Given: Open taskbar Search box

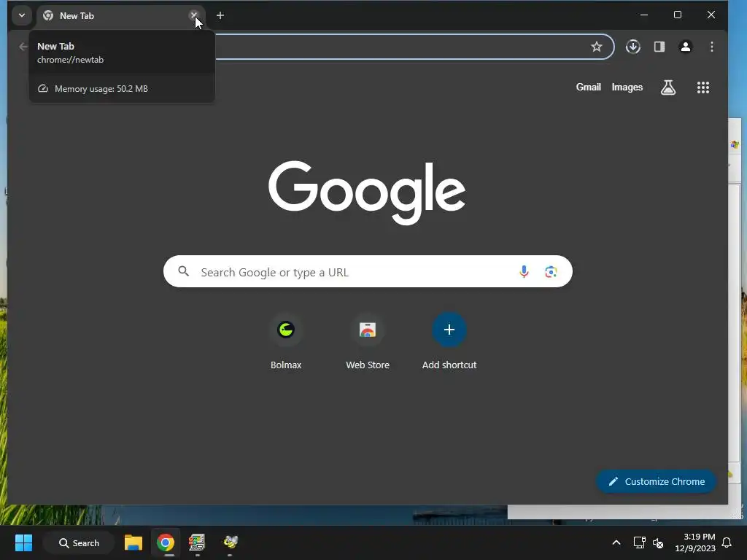Looking at the screenshot, I should (x=79, y=542).
